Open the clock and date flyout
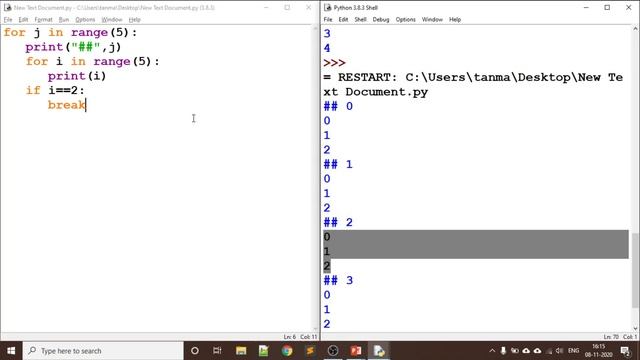Viewport: 640px width, 360px height. pyautogui.click(x=598, y=351)
